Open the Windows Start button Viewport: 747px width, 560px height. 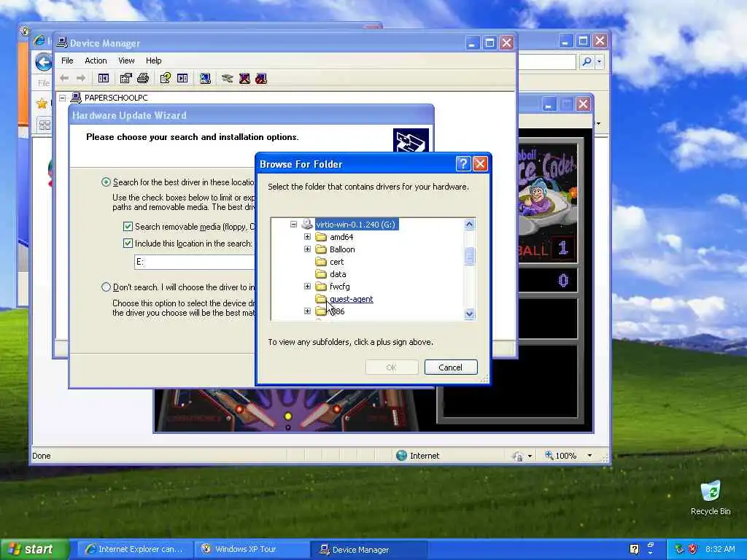coord(35,549)
